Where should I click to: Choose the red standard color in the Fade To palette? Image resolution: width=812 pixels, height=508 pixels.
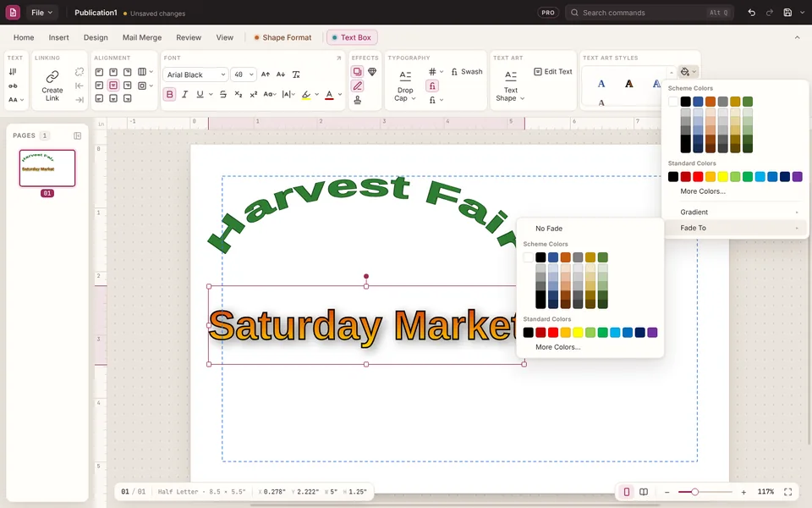(553, 332)
